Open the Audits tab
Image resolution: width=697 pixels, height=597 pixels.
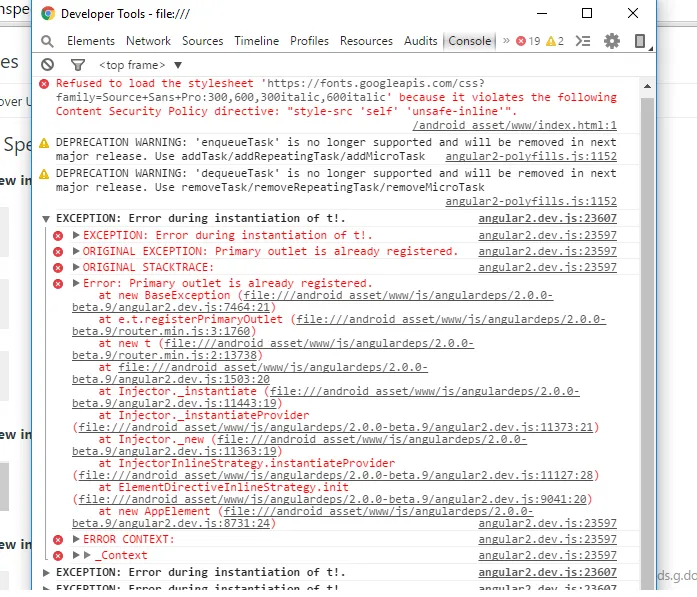[421, 41]
